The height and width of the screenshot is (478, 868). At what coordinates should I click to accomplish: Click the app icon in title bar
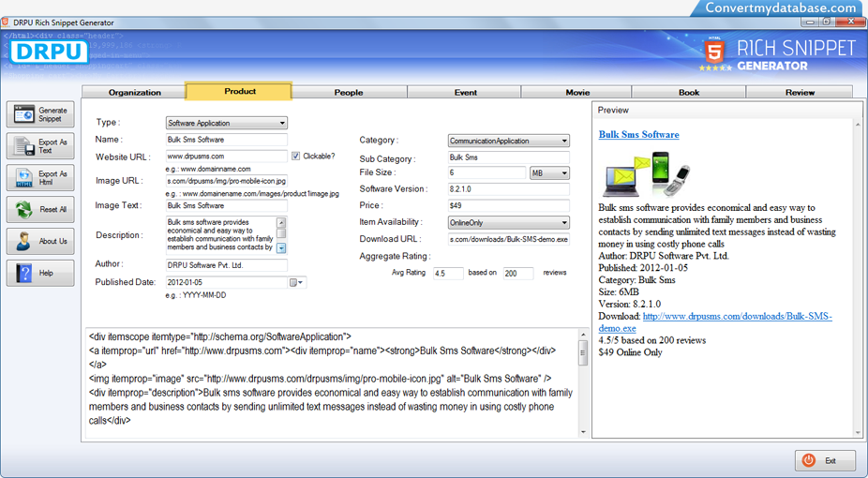[x=5, y=22]
